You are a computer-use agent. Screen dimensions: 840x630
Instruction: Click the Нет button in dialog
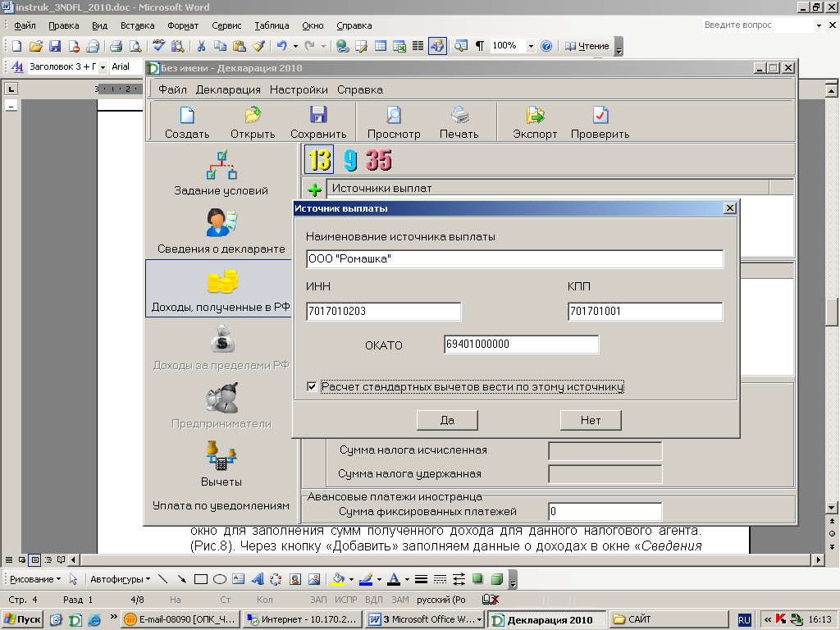point(591,420)
